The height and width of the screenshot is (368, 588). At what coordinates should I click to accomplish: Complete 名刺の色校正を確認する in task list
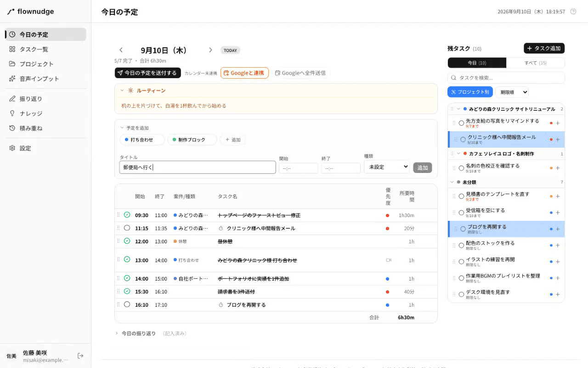[x=461, y=168]
